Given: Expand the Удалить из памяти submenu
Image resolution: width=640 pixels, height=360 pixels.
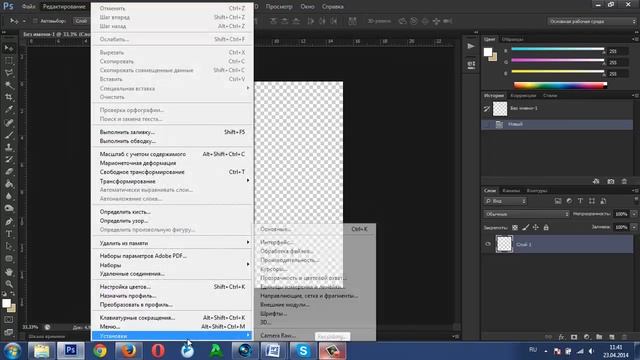Looking at the screenshot, I should point(173,243).
